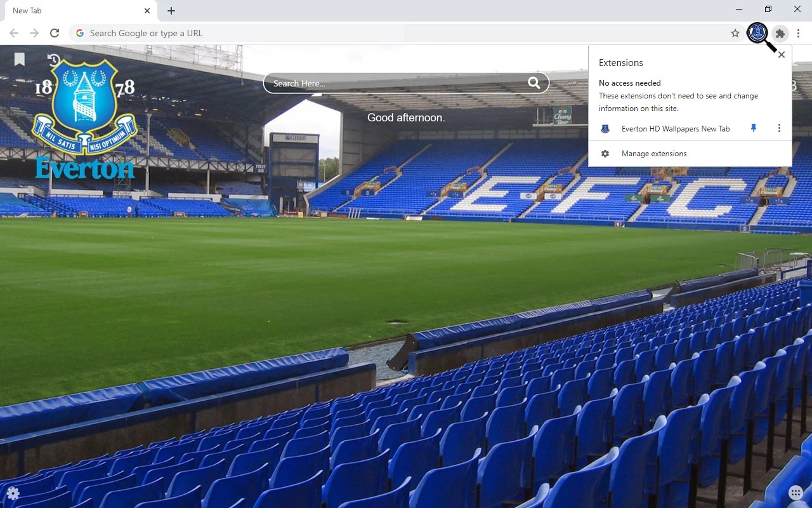The image size is (812, 508).
Task: Unpin Everton HD Wallpapers New Tab extension
Action: click(x=753, y=128)
